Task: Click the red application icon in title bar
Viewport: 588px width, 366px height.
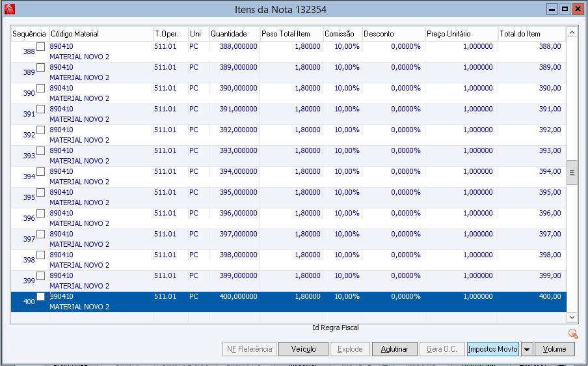Action: tap(10, 9)
